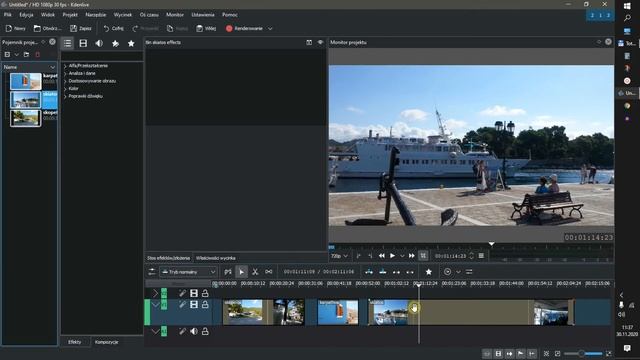Image resolution: width=640 pixels, height=360 pixels.
Task: Show video effects category icon
Action: pos(83,43)
